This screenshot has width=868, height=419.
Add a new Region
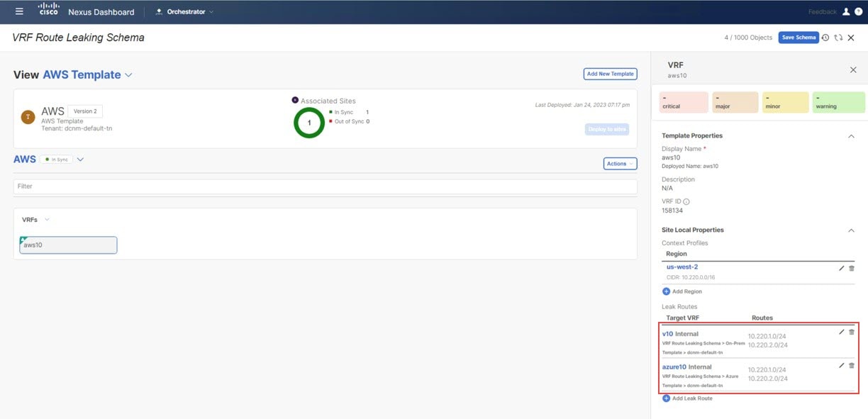[x=681, y=291]
